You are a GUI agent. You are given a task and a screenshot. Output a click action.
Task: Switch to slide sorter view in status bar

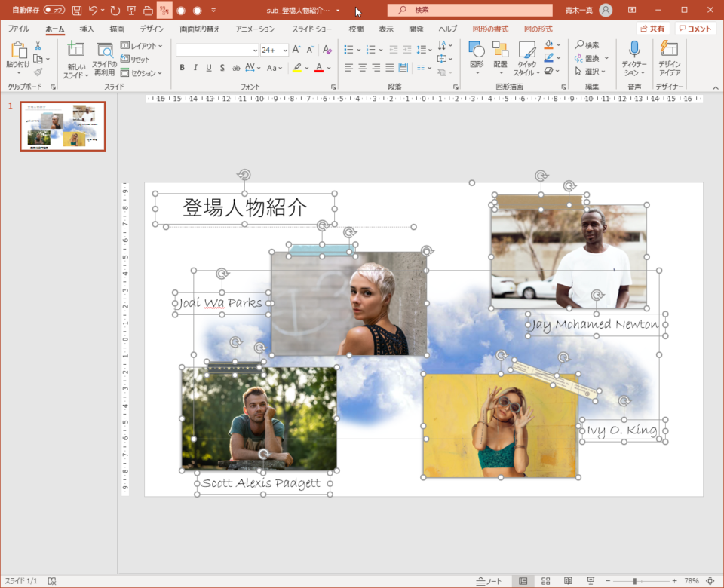tap(545, 581)
